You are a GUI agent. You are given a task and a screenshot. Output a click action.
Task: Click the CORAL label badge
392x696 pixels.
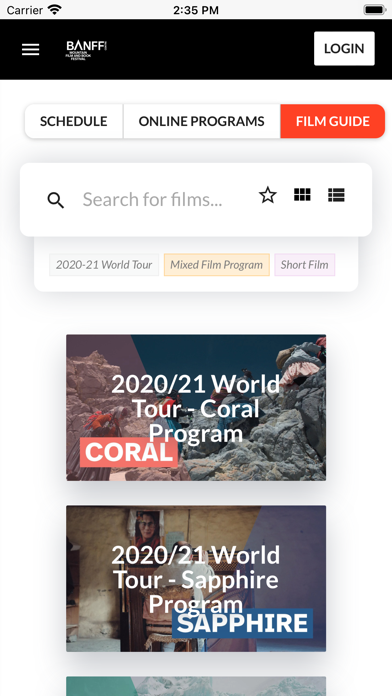click(x=129, y=452)
